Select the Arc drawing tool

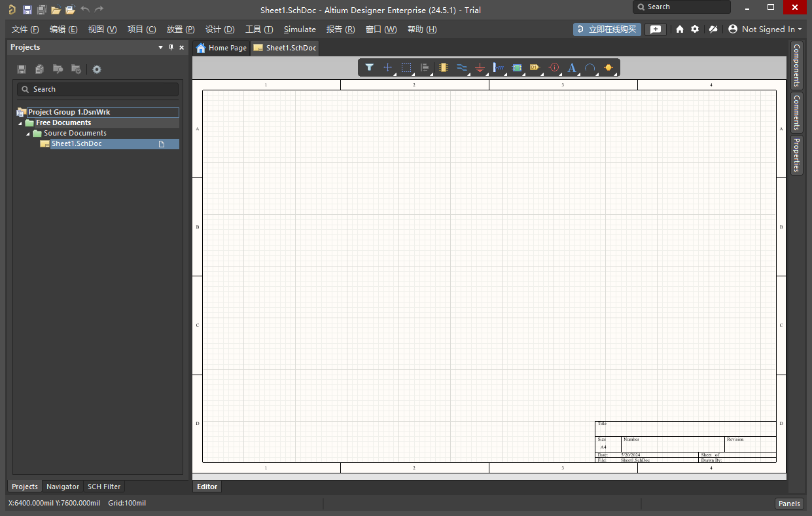coord(590,67)
